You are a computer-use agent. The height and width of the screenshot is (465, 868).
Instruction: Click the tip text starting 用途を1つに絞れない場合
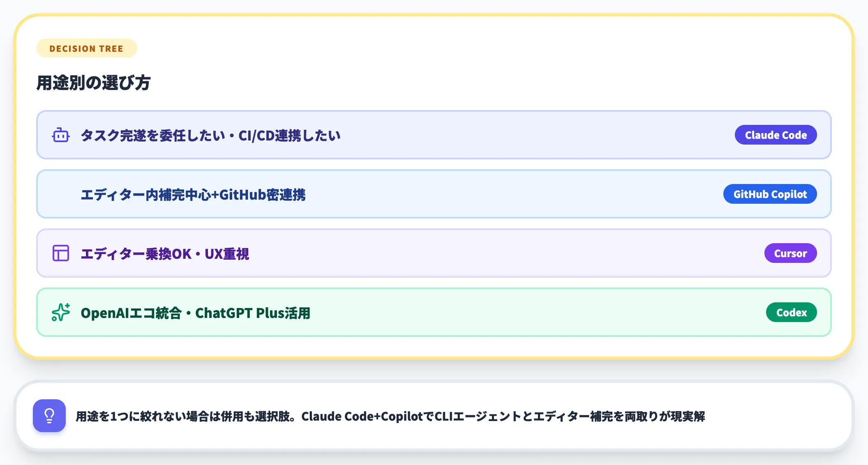[x=390, y=416]
